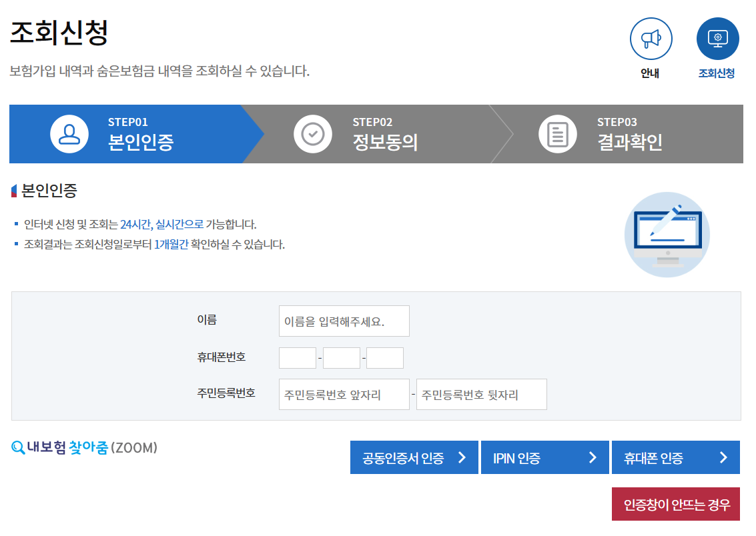This screenshot has width=756, height=536.
Task: Focus the 주민등록번호 앞자리 field
Action: (x=344, y=395)
